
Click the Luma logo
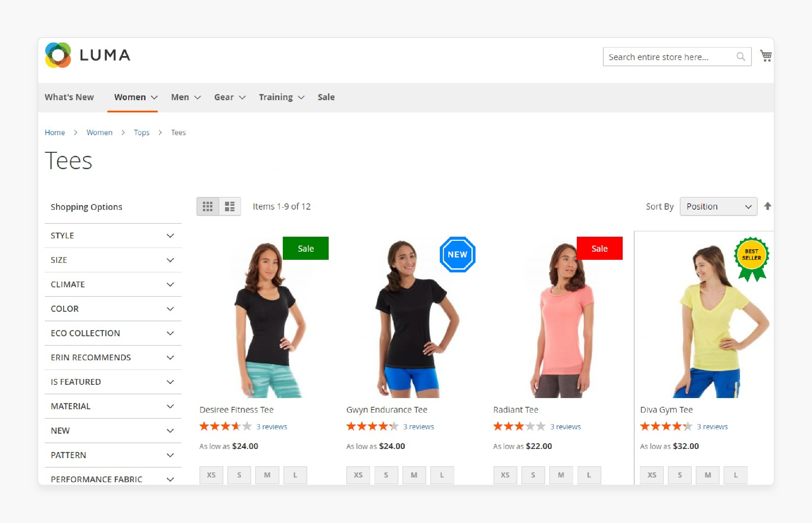tap(88, 55)
